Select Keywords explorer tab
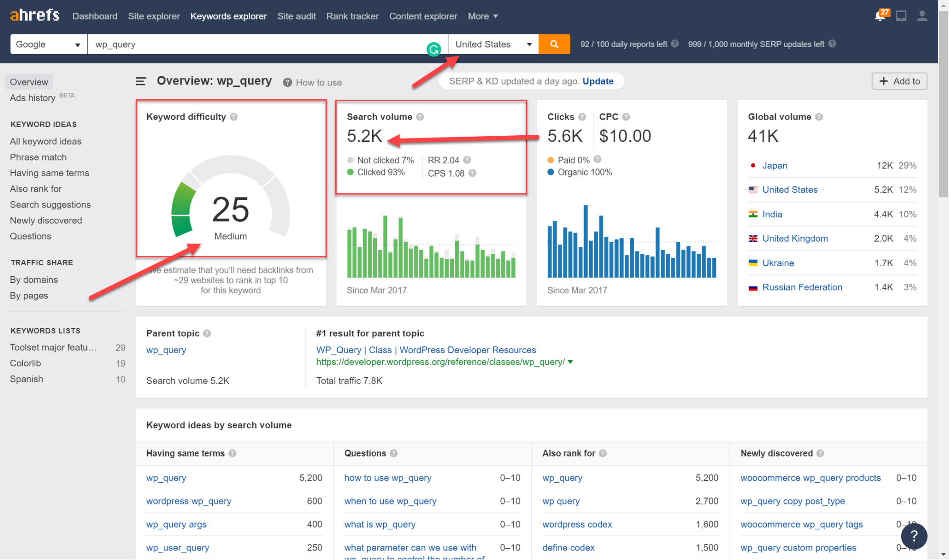The height and width of the screenshot is (560, 949). pos(228,16)
